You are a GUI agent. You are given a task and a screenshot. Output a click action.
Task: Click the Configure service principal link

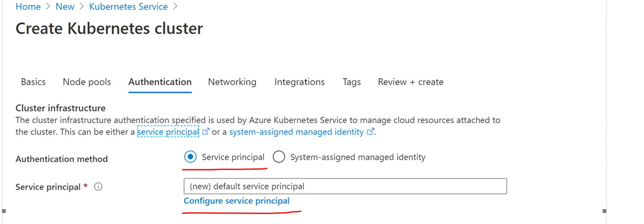[x=237, y=201]
